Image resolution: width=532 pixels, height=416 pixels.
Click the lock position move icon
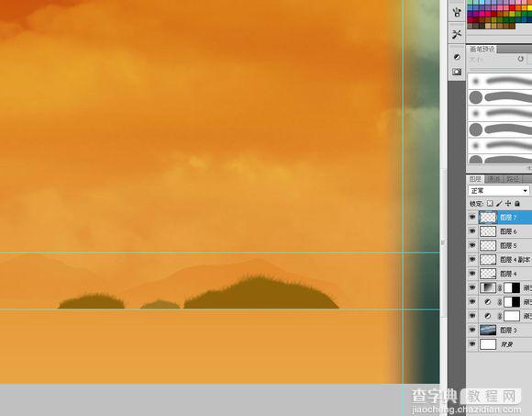pos(508,204)
